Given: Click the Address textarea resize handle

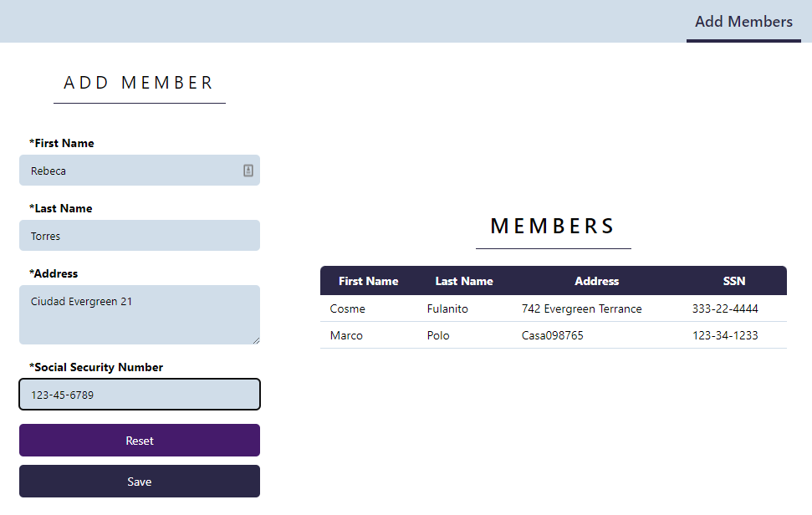Looking at the screenshot, I should (x=256, y=340).
